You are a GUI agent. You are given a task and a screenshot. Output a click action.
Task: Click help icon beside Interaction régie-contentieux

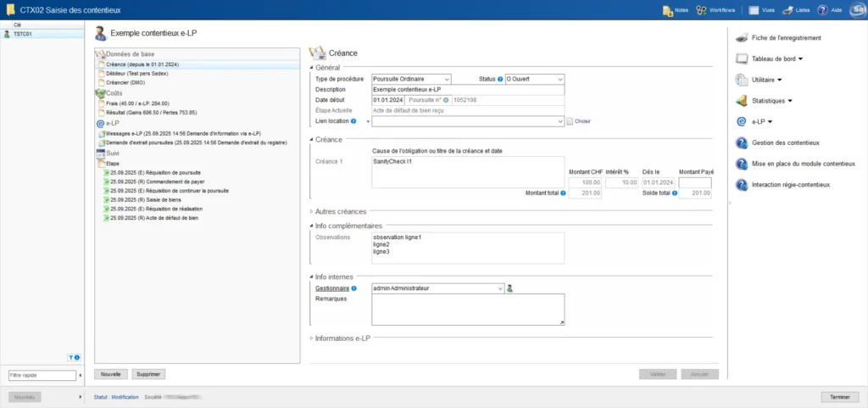pos(741,185)
